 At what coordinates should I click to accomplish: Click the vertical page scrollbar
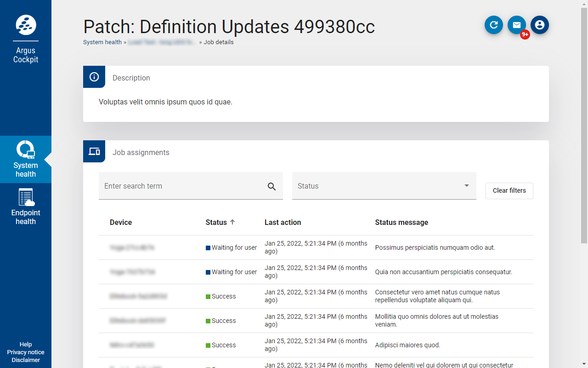[584, 124]
